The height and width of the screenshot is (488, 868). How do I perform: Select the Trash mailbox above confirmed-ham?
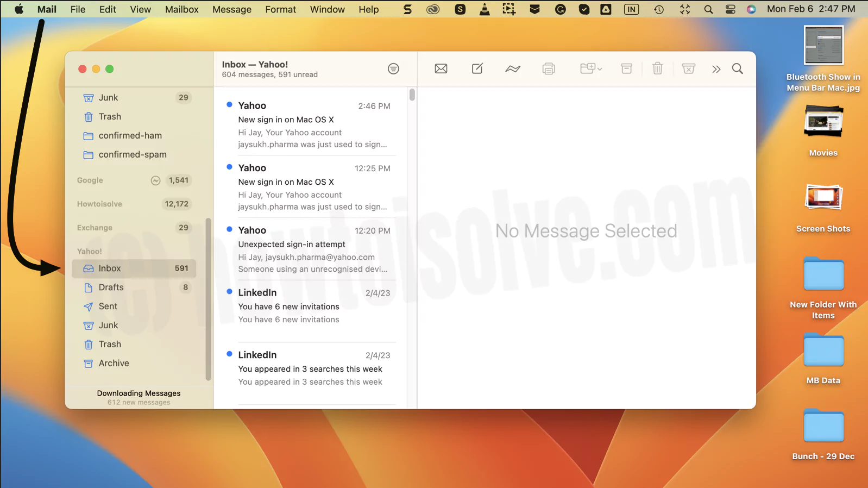point(134,117)
